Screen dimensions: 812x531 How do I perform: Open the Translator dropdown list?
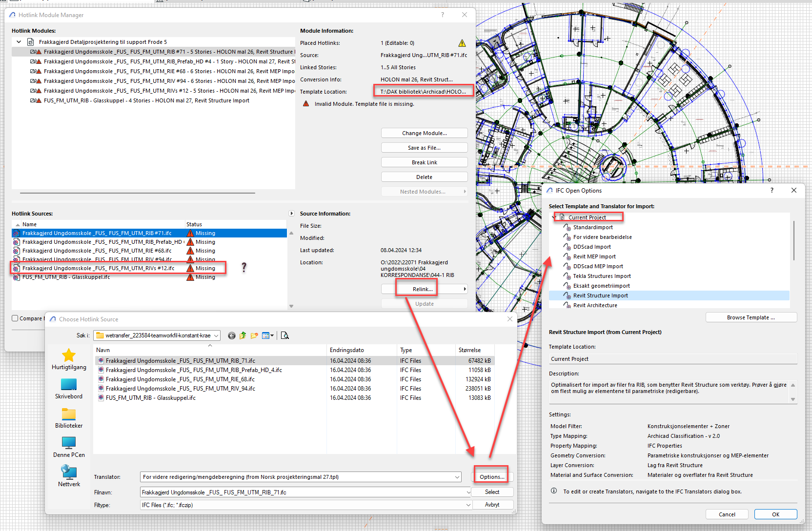[457, 477]
